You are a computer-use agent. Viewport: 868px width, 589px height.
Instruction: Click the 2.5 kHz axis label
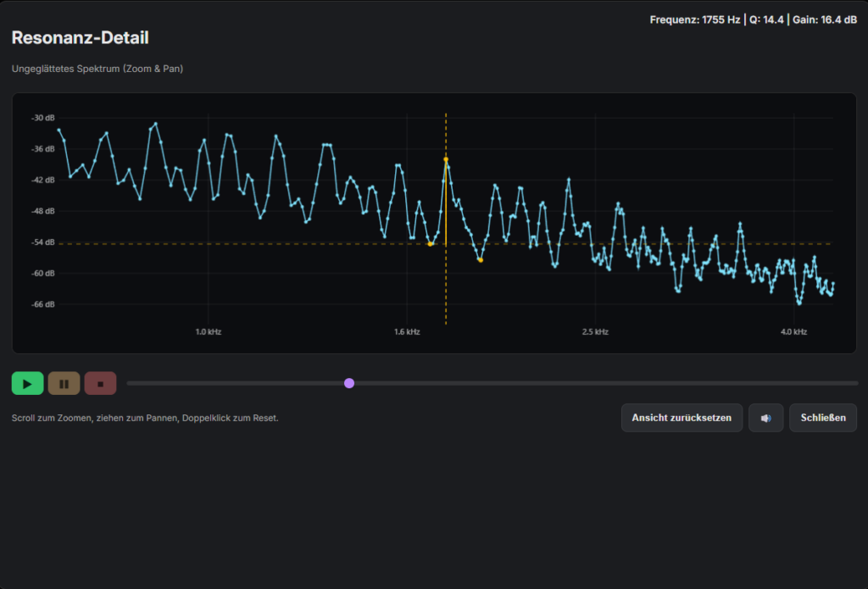coord(595,332)
